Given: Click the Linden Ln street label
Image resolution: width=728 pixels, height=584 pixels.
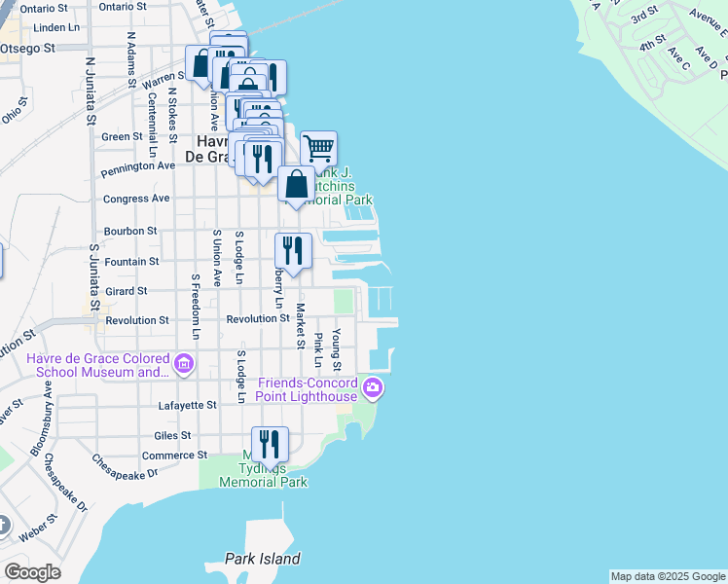Looking at the screenshot, I should point(56,28).
